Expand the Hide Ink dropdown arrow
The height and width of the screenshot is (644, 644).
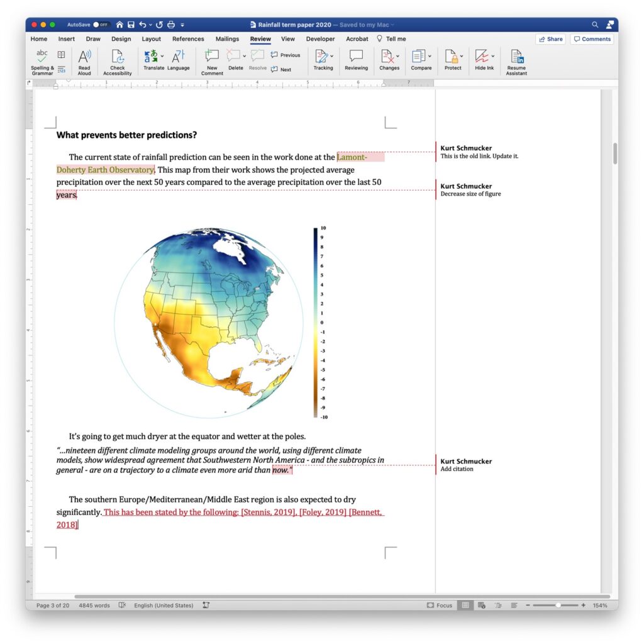493,56
